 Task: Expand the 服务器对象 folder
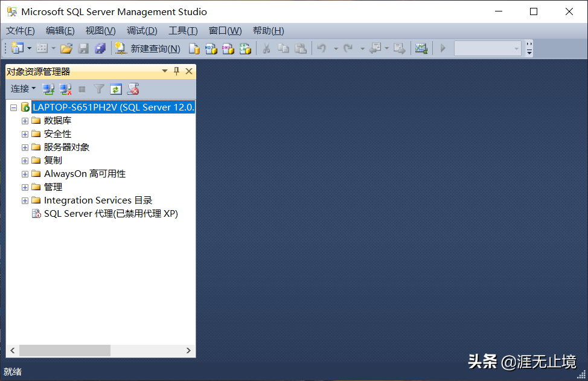point(25,147)
